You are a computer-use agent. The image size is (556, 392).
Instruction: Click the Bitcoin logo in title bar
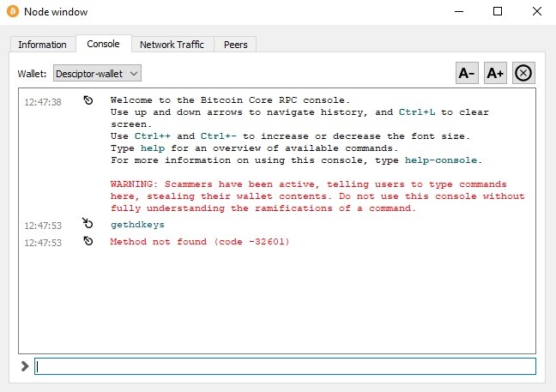pyautogui.click(x=13, y=11)
